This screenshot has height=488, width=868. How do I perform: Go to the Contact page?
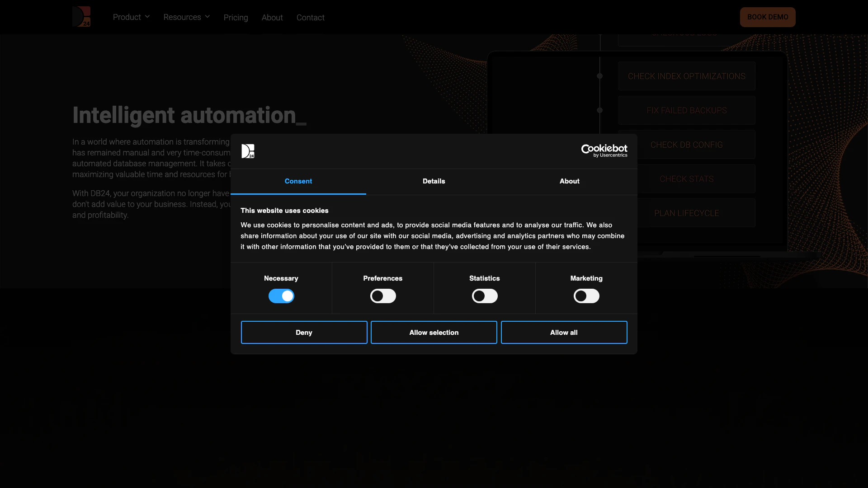point(310,18)
